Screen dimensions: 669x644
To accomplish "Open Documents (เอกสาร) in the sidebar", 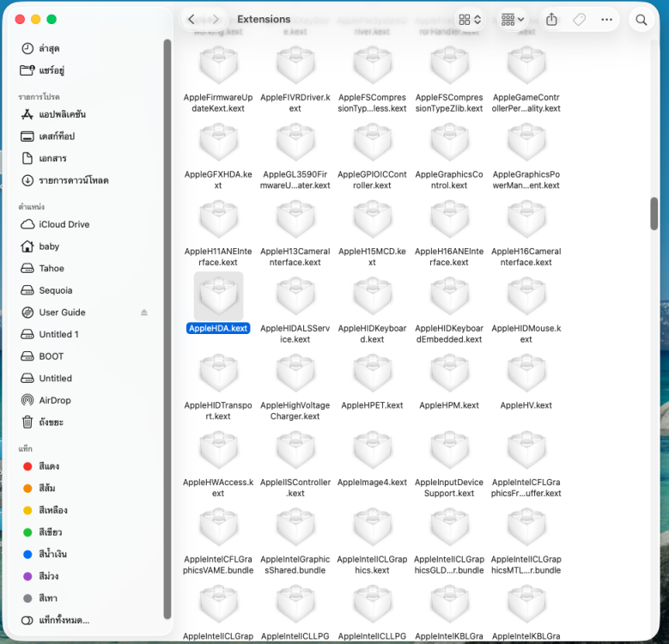I will [85, 158].
